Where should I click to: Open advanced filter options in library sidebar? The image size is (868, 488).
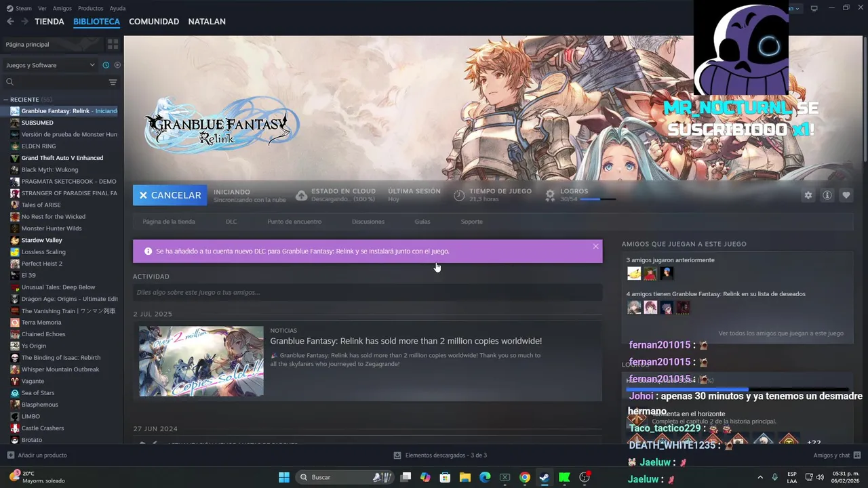click(113, 82)
